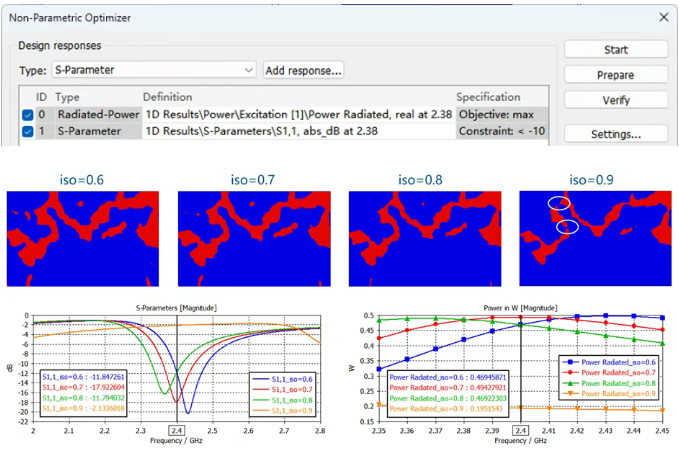The width and height of the screenshot is (679, 449).
Task: Close the Non-Parametric Optimizer dialog
Action: 663,17
